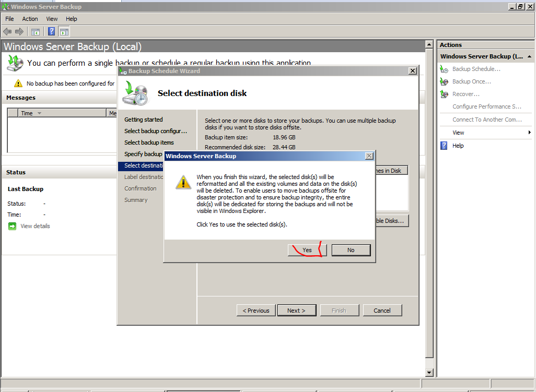
Task: Click Recover... in Actions pane
Action: tap(465, 94)
